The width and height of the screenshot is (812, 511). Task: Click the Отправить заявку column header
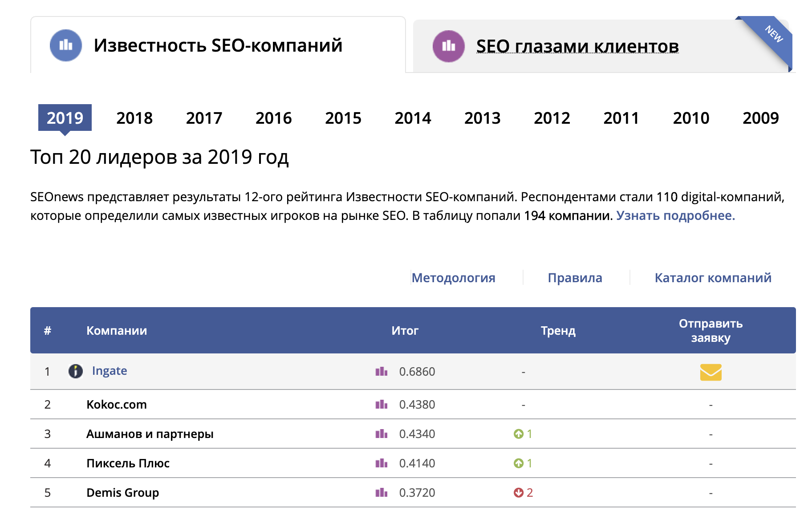711,330
